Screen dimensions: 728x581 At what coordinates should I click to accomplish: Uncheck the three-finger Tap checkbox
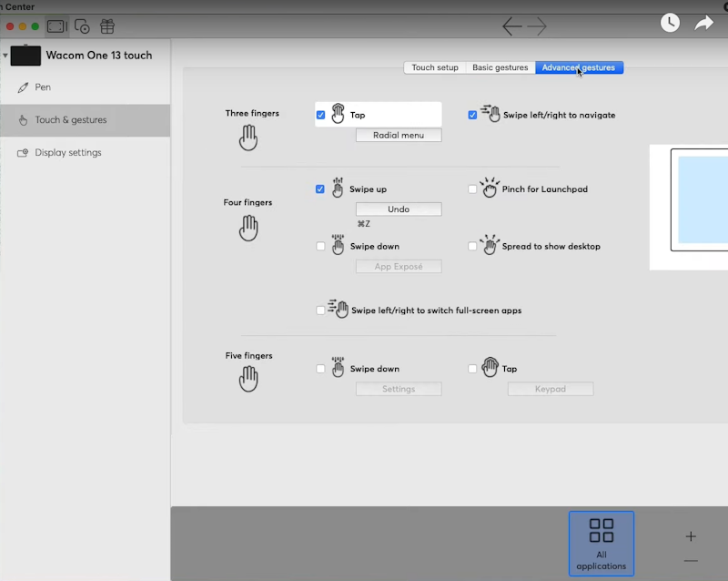[320, 115]
